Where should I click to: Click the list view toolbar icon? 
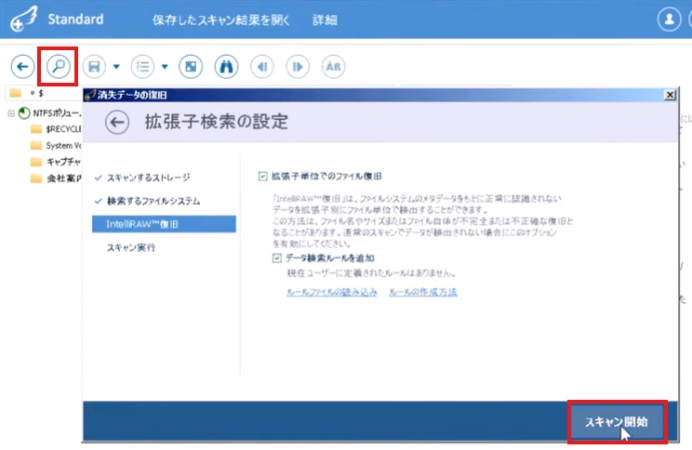[x=143, y=67]
